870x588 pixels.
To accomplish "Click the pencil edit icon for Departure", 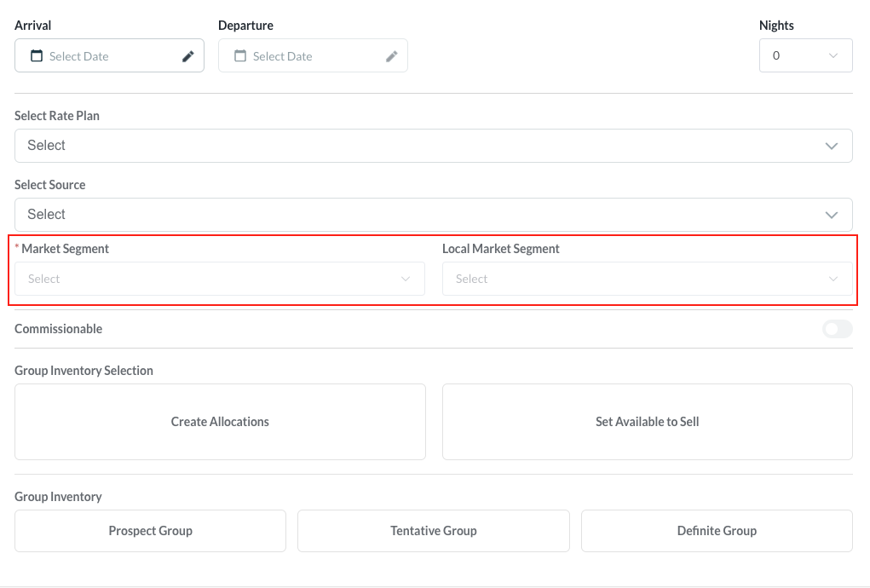I will click(392, 56).
